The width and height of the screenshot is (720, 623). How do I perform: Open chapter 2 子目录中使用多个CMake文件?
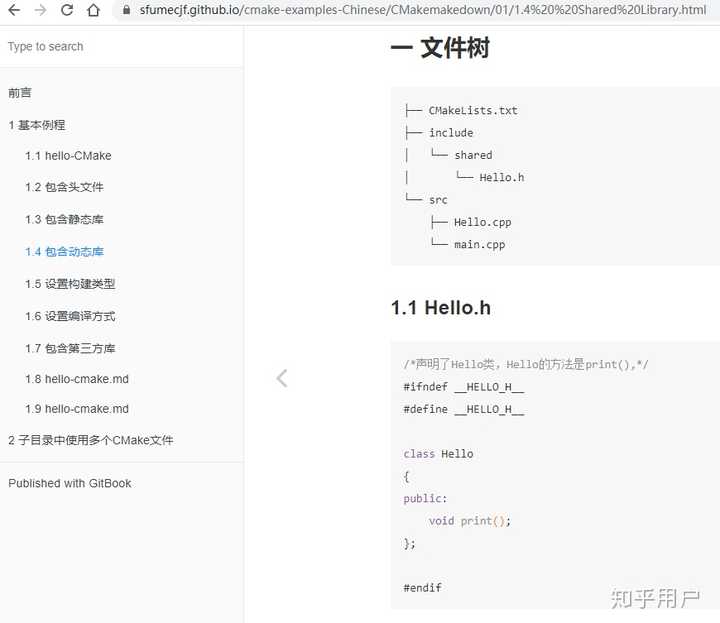(91, 440)
